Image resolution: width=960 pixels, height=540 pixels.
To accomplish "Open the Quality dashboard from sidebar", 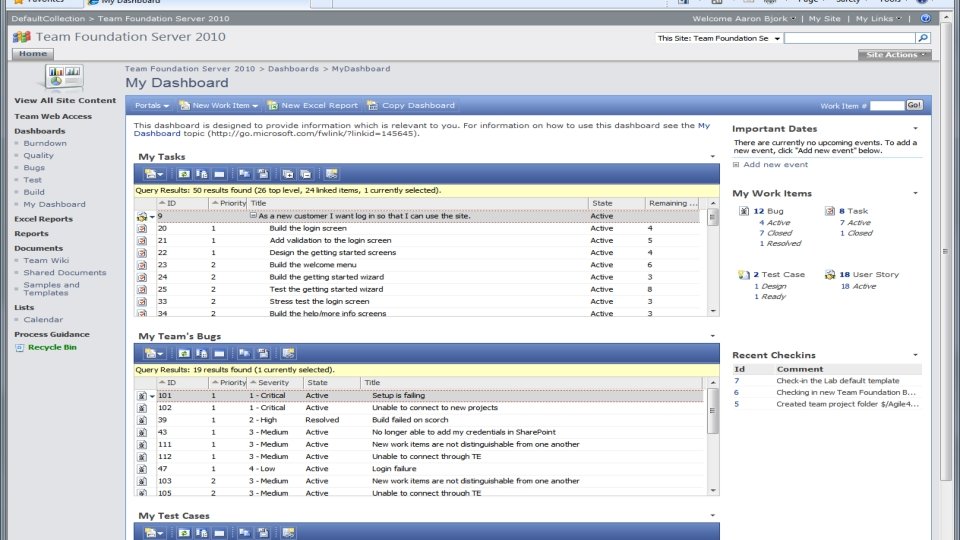I will pos(39,156).
